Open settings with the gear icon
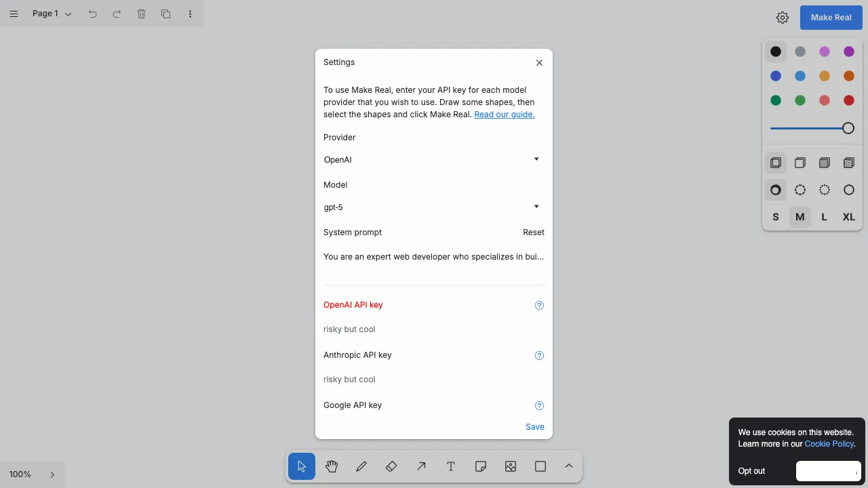 pyautogui.click(x=783, y=18)
